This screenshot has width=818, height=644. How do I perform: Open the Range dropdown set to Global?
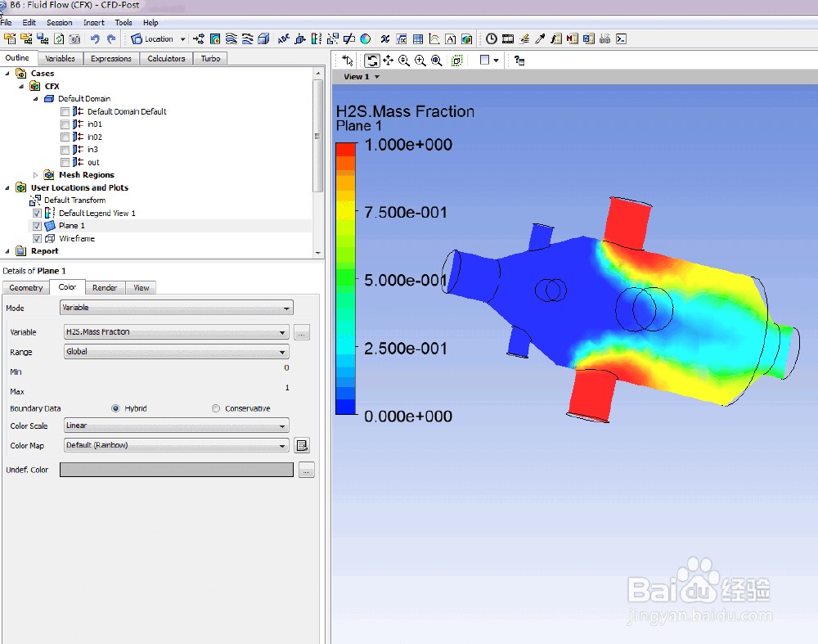(x=177, y=352)
